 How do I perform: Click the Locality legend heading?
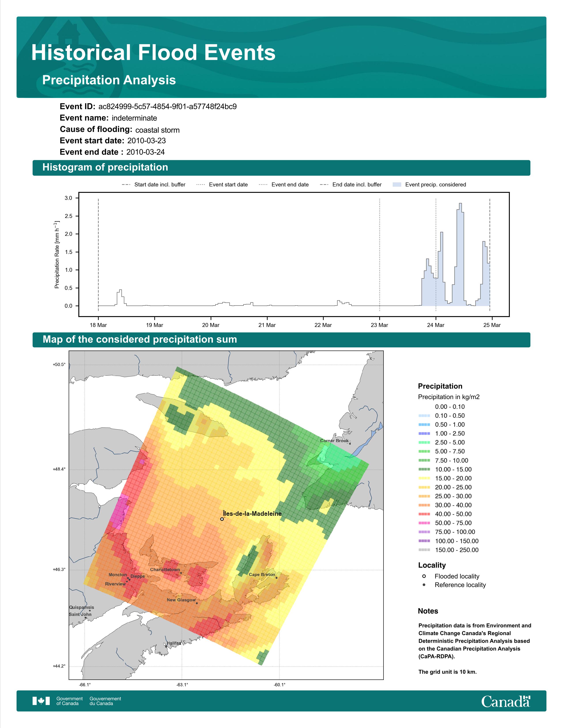432,565
